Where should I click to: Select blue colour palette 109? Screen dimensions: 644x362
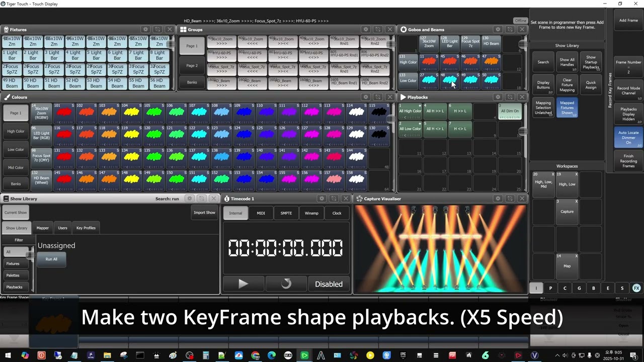[x=244, y=113]
